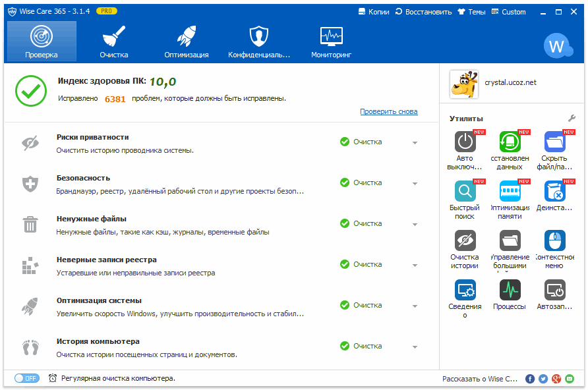This screenshot has height=390, width=588.
Task: Expand the История компьютера dropdown arrow
Action: click(415, 347)
